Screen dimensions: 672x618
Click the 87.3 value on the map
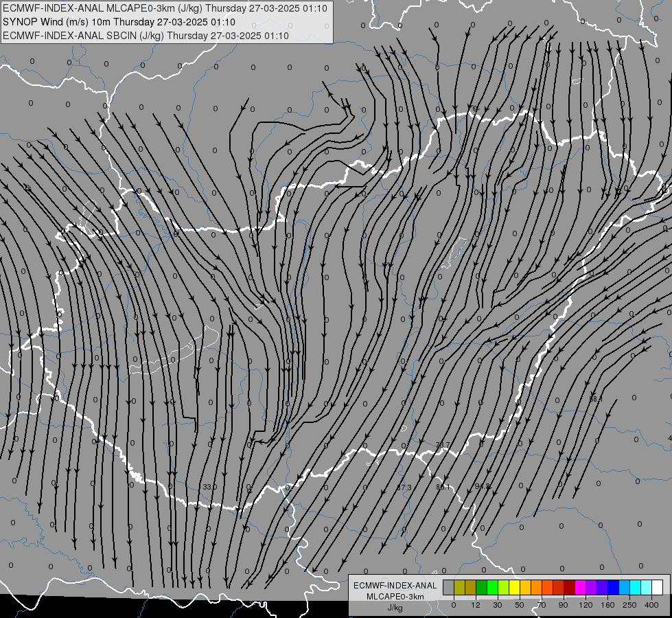tap(404, 488)
